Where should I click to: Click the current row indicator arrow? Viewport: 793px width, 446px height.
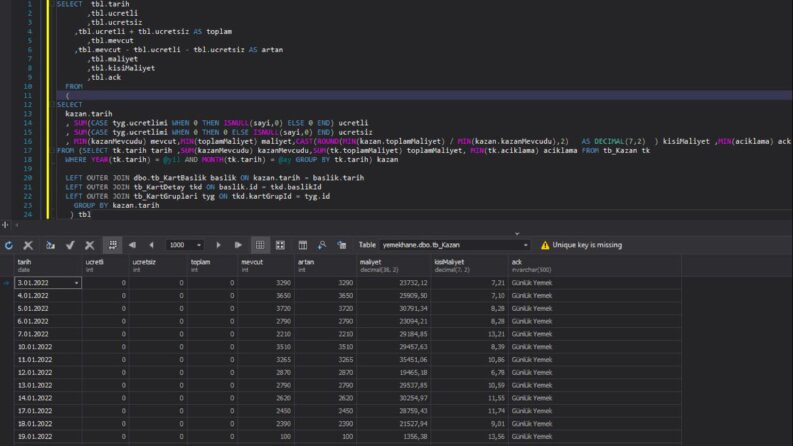(7, 283)
